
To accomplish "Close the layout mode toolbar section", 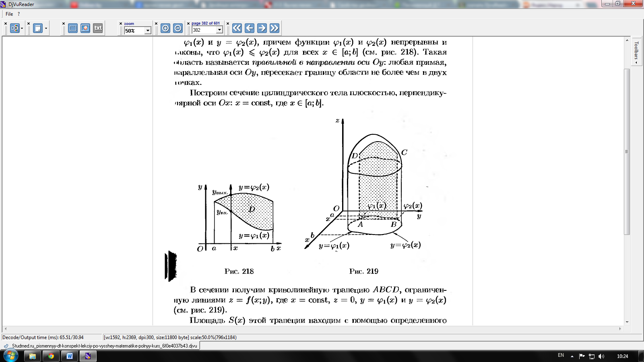I will 6,23.
